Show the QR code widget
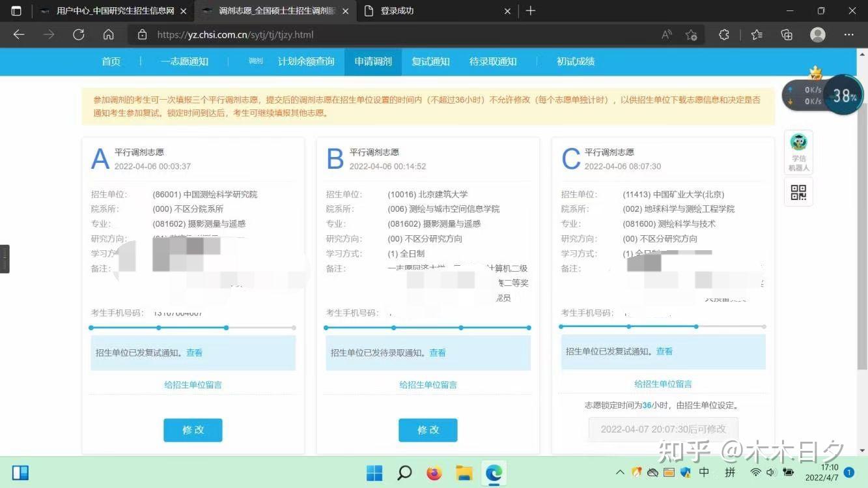 tap(798, 192)
